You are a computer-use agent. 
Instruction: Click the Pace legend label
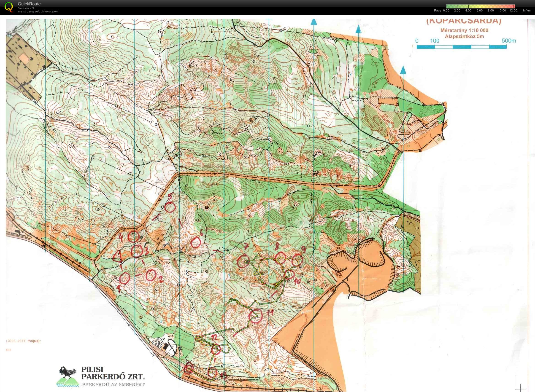[438, 11]
